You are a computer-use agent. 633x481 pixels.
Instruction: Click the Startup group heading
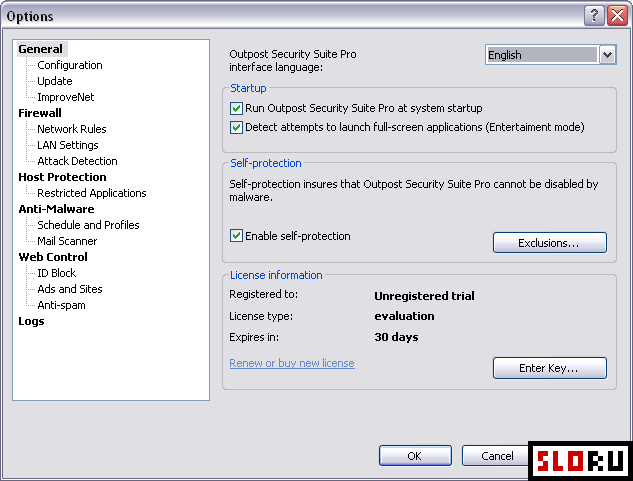tap(248, 88)
